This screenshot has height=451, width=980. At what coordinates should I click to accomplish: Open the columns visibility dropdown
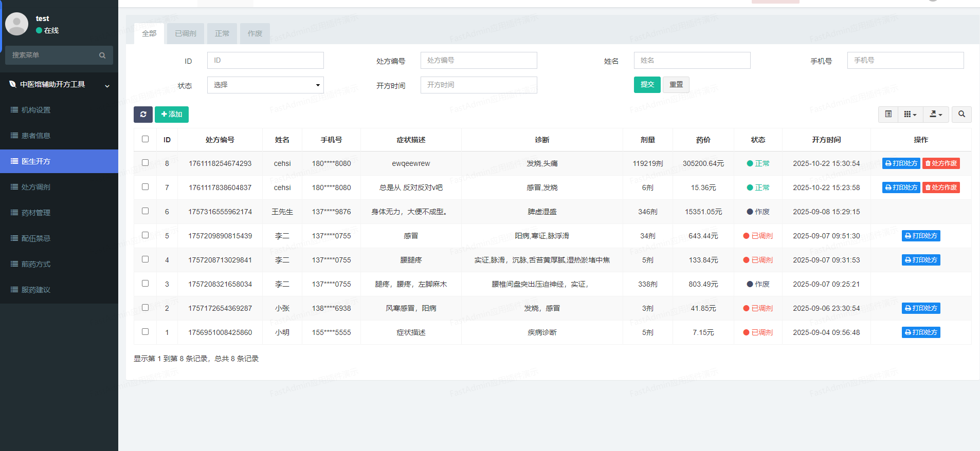(x=910, y=114)
